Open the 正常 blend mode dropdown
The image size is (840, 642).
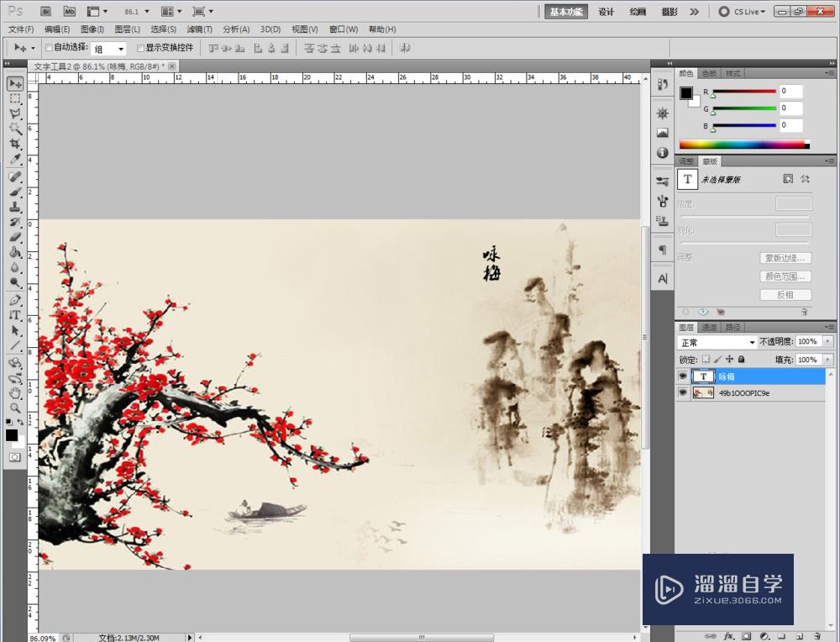click(717, 343)
